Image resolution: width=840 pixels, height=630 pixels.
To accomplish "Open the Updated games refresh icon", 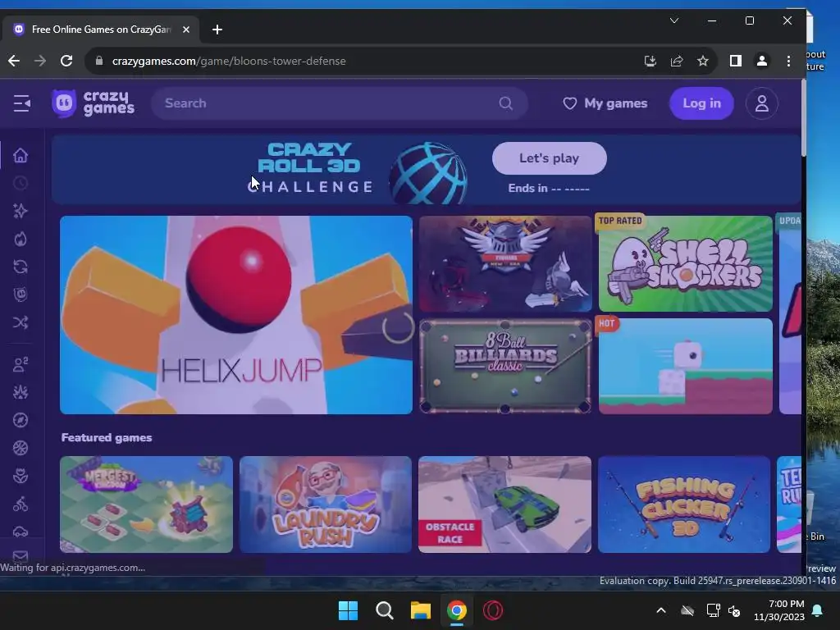I will [x=21, y=267].
